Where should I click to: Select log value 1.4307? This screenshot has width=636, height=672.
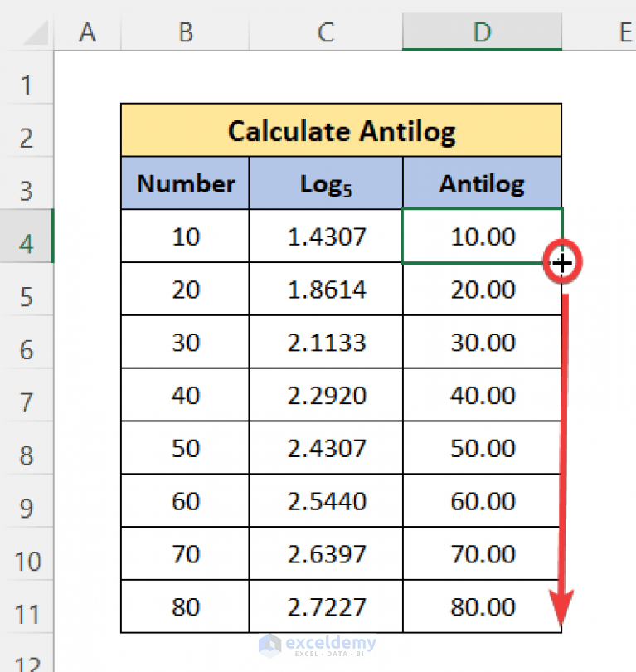pos(326,236)
